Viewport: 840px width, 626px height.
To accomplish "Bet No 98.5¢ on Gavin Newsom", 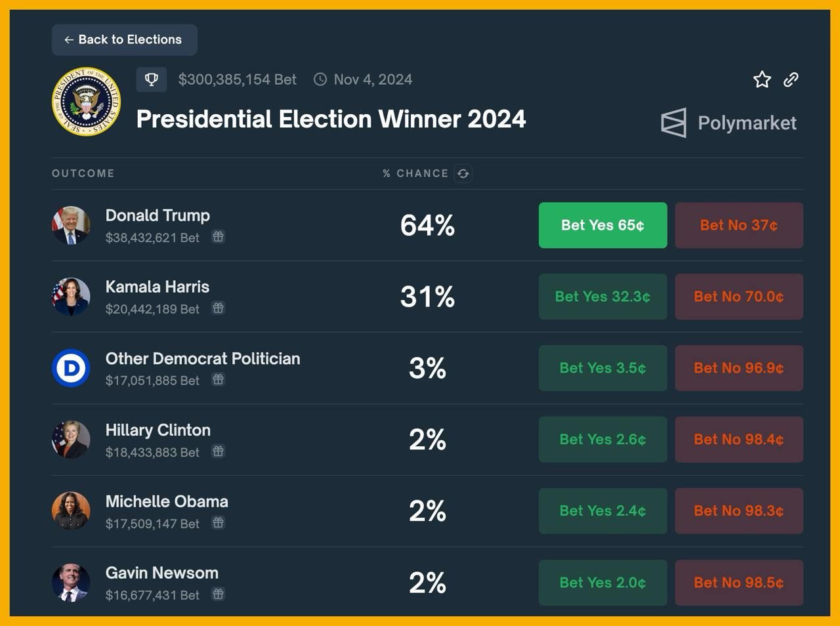I will point(739,583).
